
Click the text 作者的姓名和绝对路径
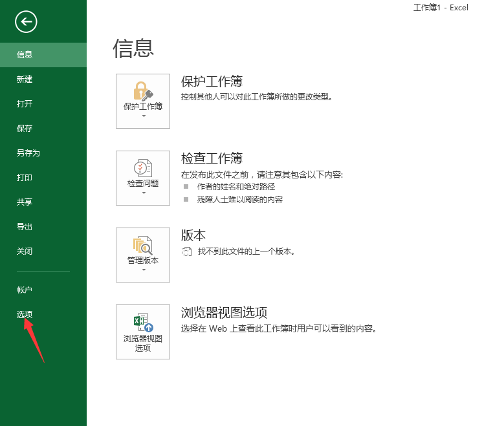pyautogui.click(x=236, y=187)
